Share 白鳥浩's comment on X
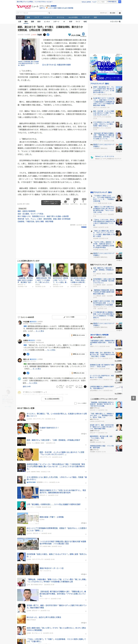Image resolution: width=138 pixels, height=644 pixels. [24, 354]
